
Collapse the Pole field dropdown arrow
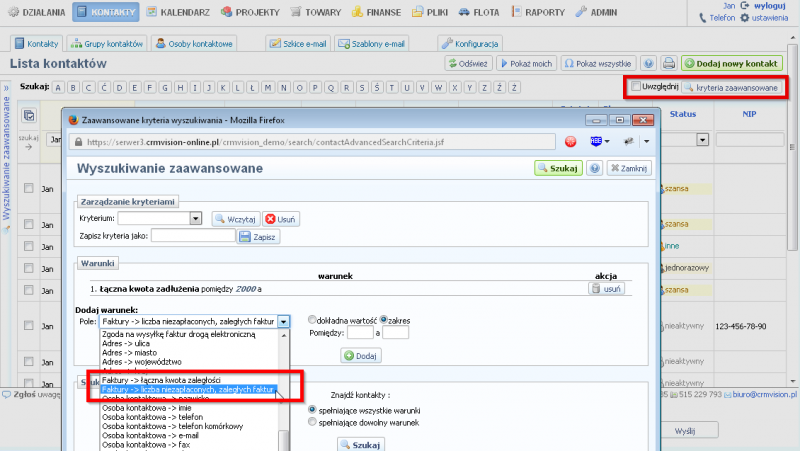point(284,321)
